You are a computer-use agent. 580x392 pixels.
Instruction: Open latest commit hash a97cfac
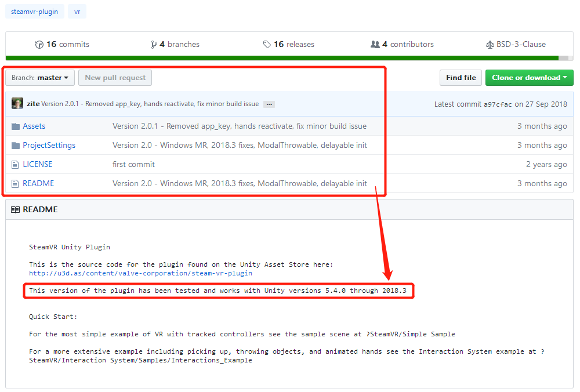coord(498,104)
